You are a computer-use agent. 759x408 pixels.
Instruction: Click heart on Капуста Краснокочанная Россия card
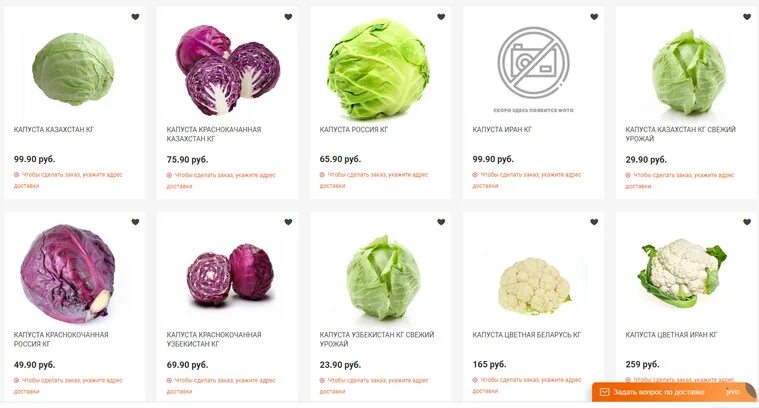(x=136, y=222)
